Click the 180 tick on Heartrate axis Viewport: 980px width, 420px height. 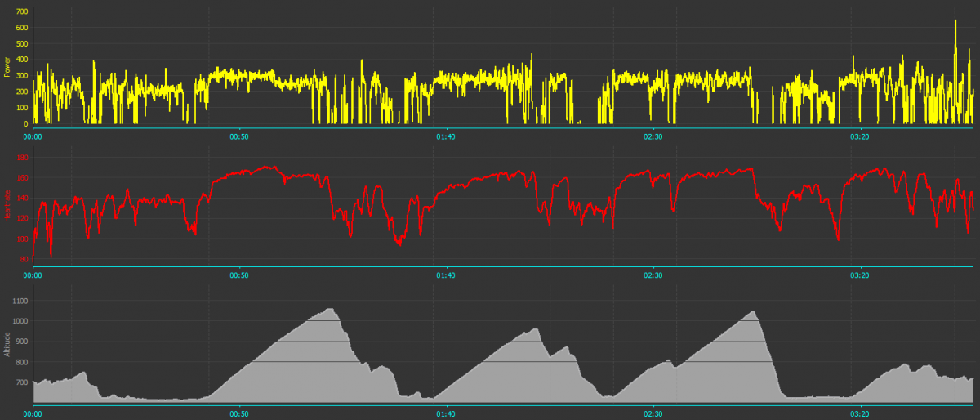[21, 157]
